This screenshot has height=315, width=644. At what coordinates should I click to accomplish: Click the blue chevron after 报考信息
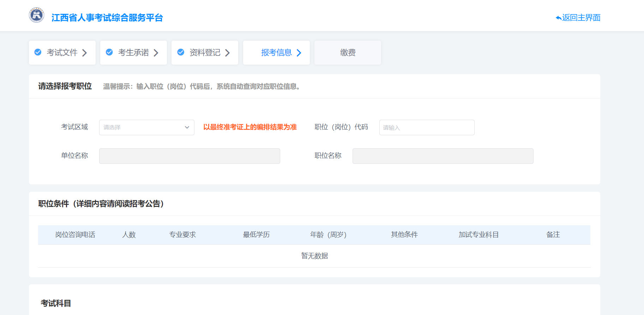pos(299,53)
